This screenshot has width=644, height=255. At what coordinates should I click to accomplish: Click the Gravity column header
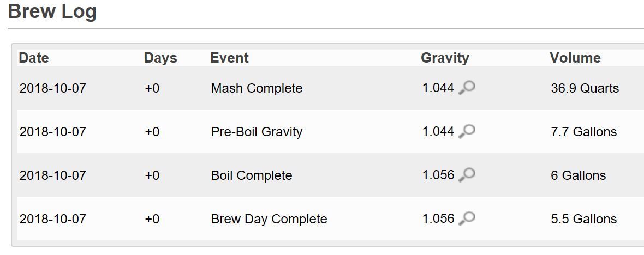(445, 58)
